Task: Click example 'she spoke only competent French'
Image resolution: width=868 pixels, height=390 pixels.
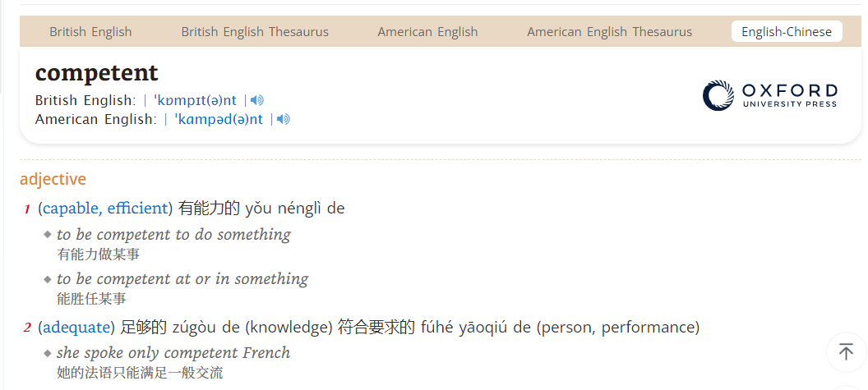Action: (173, 353)
